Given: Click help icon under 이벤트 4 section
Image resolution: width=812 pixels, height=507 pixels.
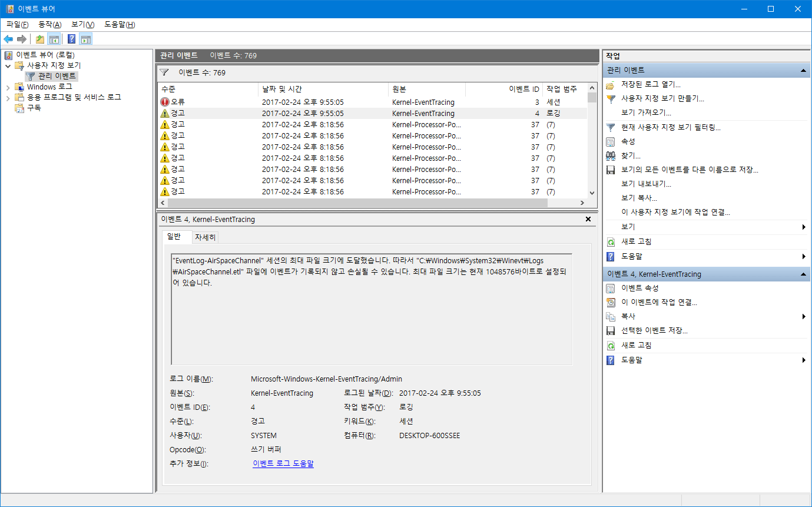Looking at the screenshot, I should [x=611, y=360].
